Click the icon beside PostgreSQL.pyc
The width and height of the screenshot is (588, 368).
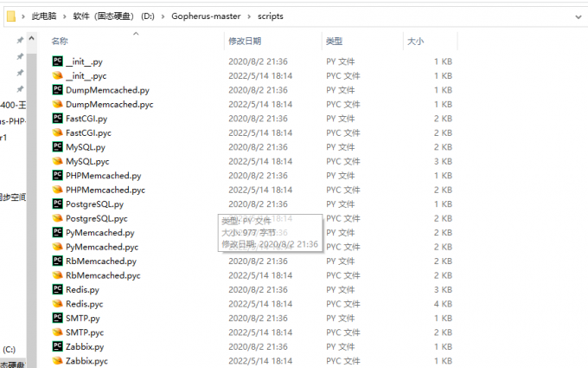point(57,218)
